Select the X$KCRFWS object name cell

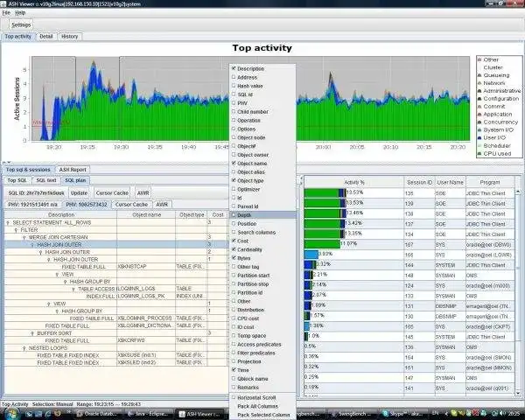(146, 340)
